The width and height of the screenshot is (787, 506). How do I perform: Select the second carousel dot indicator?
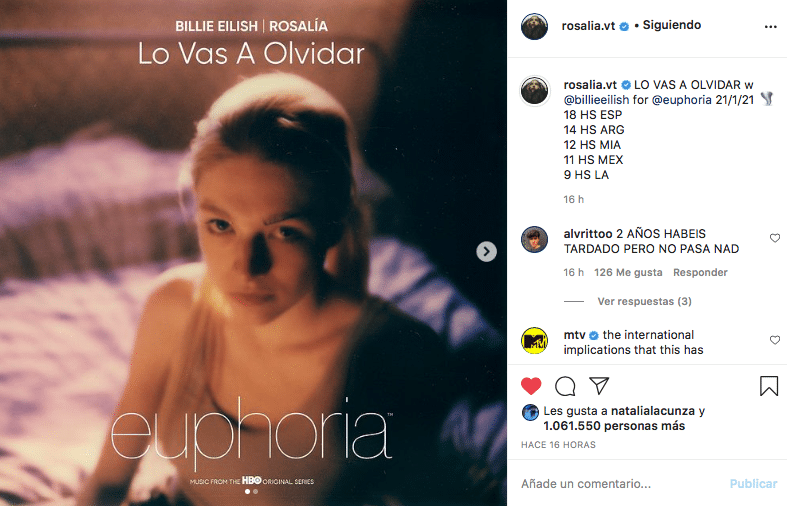[x=255, y=492]
